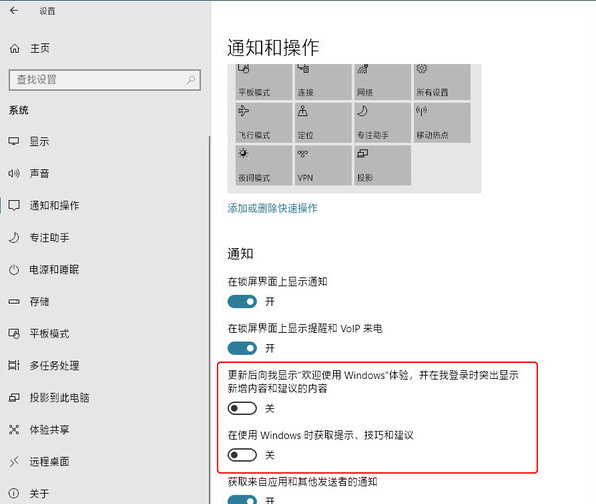Click the 多任务处理 sidebar icon
Screen dimensions: 596x504
point(14,366)
